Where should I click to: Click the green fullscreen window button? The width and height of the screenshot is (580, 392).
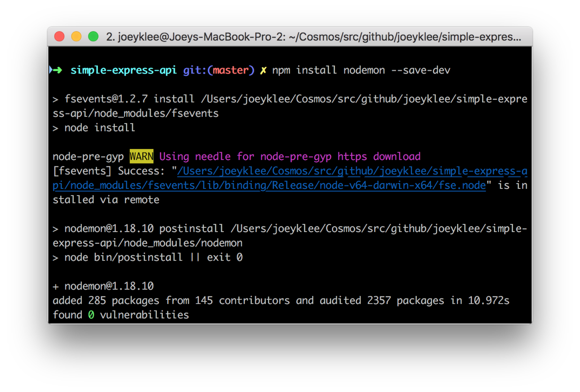93,37
